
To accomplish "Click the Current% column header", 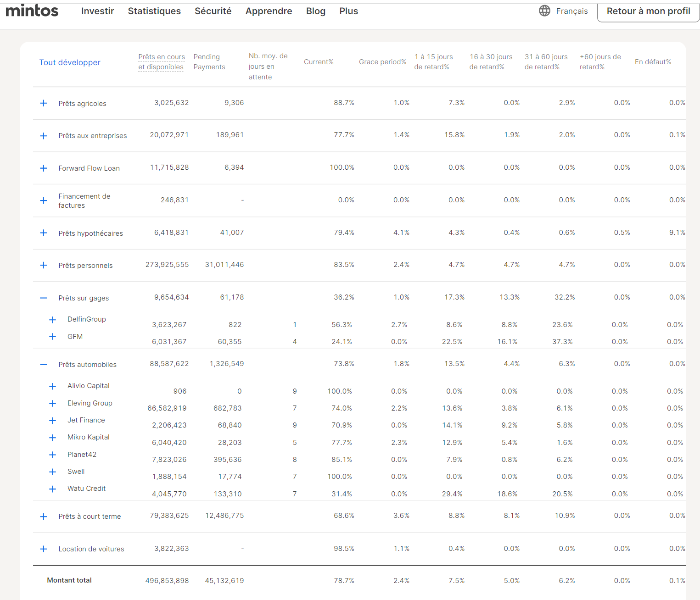I will (x=319, y=62).
